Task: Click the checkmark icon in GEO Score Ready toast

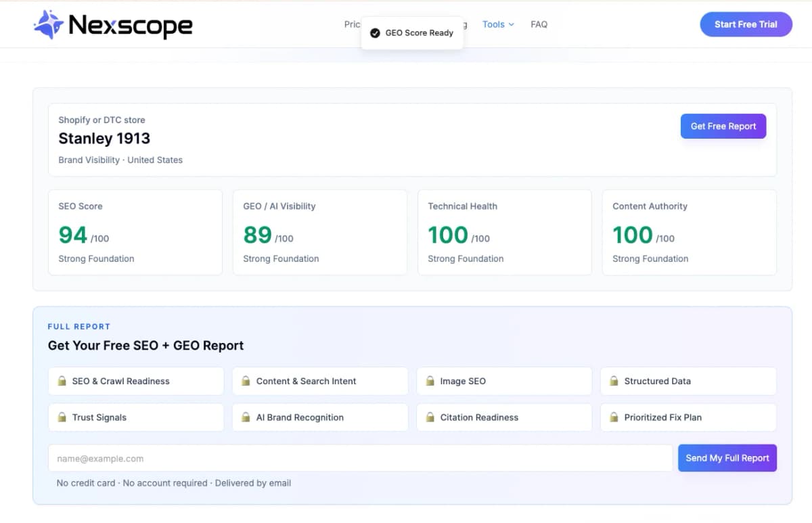Action: pos(375,32)
